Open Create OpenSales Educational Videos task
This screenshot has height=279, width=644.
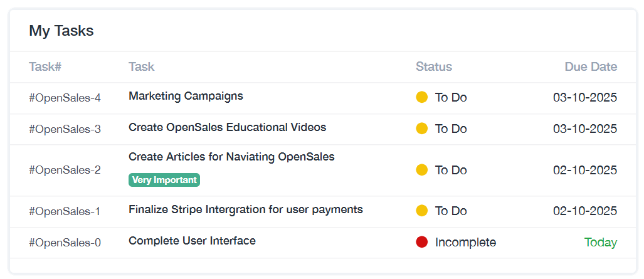(227, 127)
